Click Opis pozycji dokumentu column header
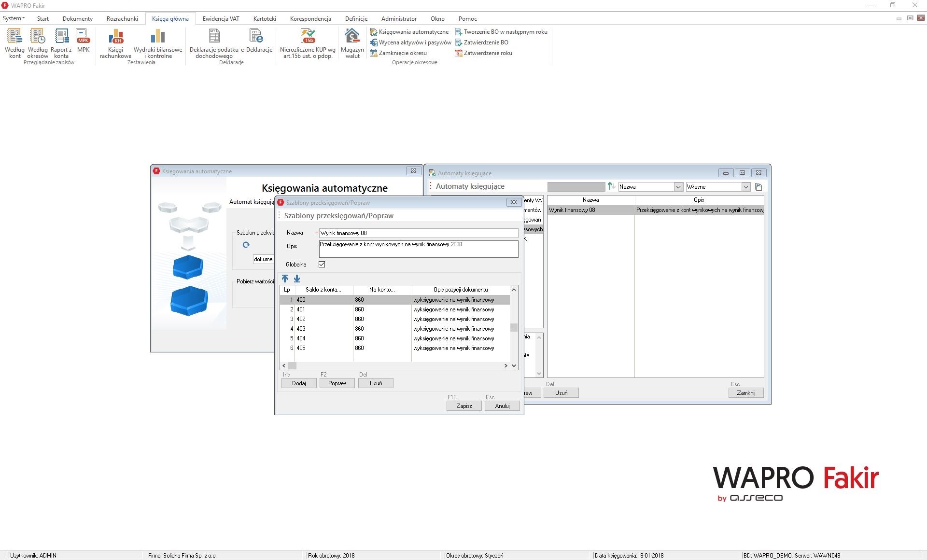 pyautogui.click(x=461, y=290)
